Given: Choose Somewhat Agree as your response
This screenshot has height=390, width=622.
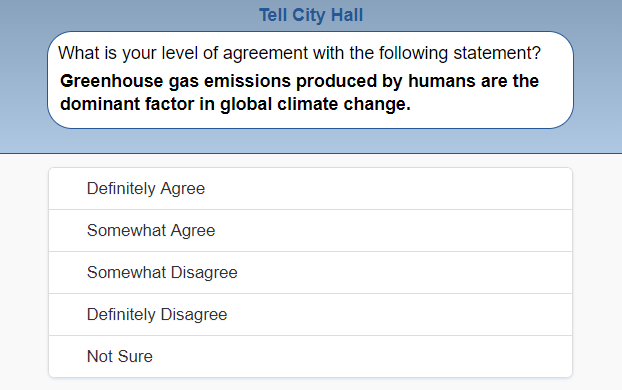Looking at the screenshot, I should (310, 231).
